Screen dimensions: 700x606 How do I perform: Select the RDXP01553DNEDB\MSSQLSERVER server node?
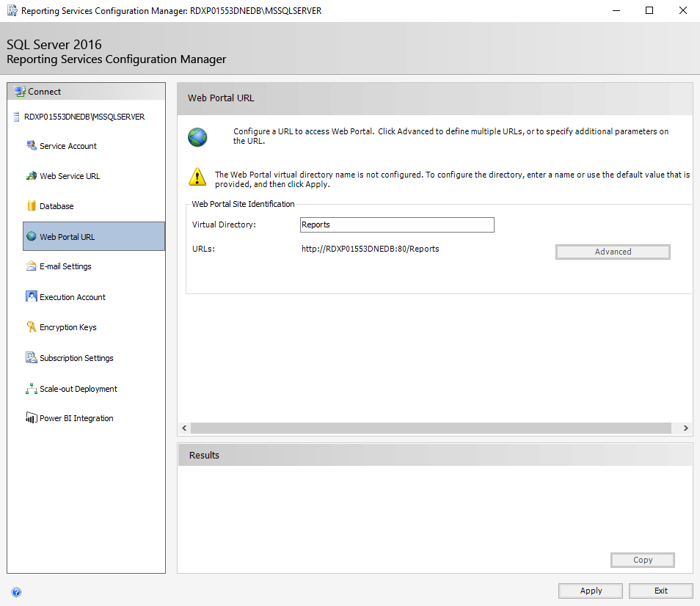[84, 117]
